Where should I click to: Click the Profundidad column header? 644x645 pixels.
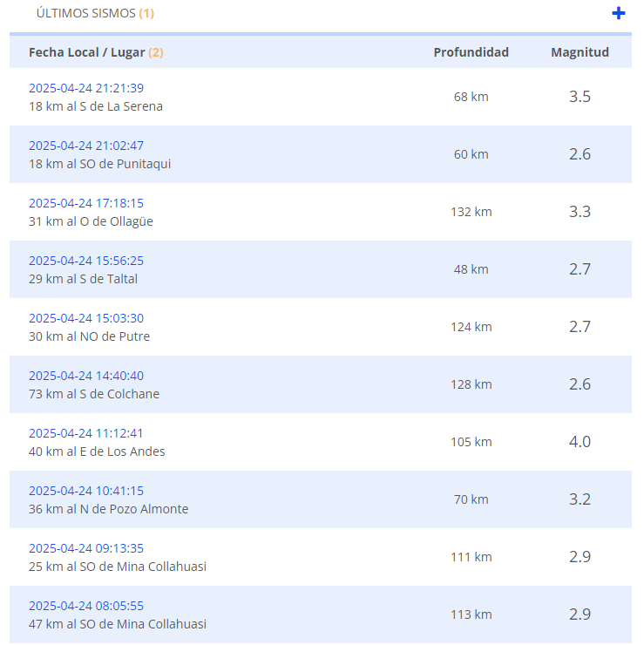(471, 52)
